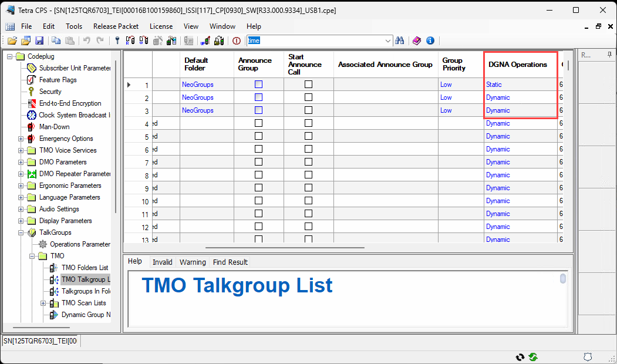Click the Static DGNA cell in row 1
Screen dimensions: 617x364
tap(494, 85)
